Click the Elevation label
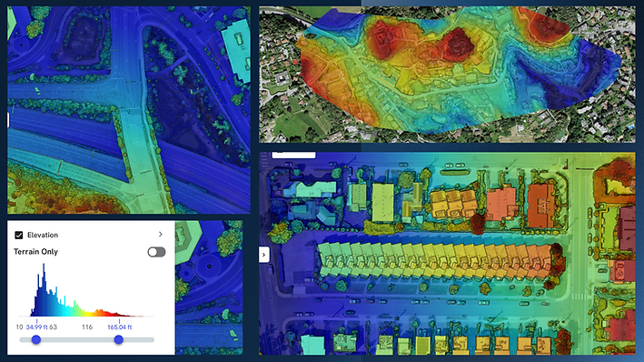The width and height of the screenshot is (644, 362). tap(43, 235)
